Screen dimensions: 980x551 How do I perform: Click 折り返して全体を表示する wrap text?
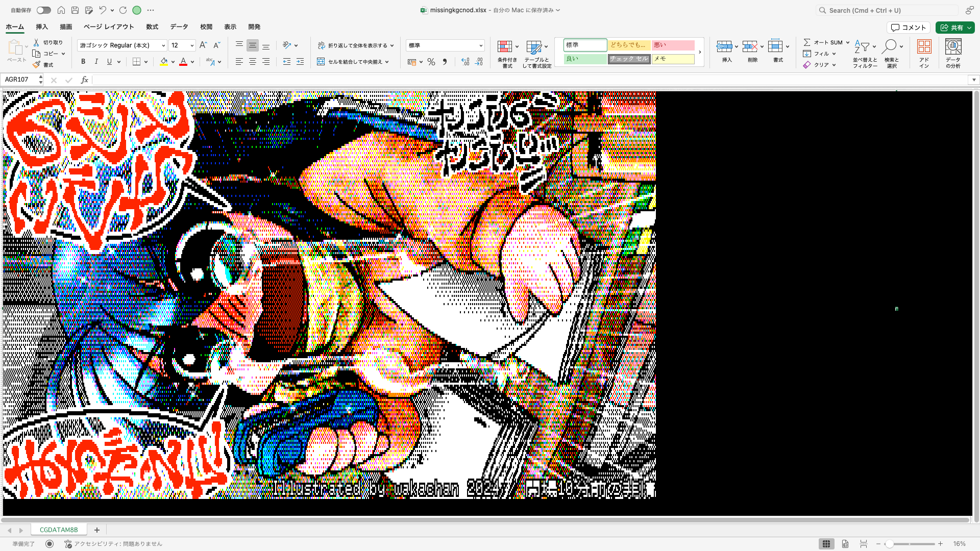coord(353,45)
